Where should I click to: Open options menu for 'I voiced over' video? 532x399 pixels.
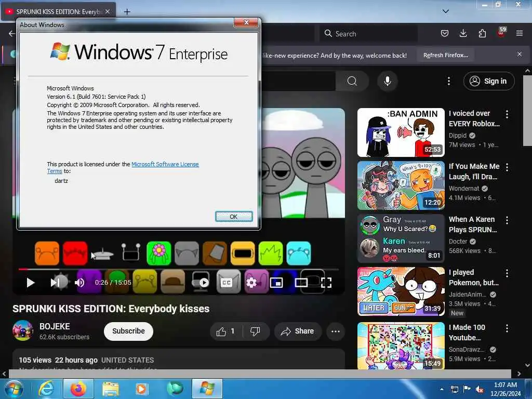click(507, 114)
